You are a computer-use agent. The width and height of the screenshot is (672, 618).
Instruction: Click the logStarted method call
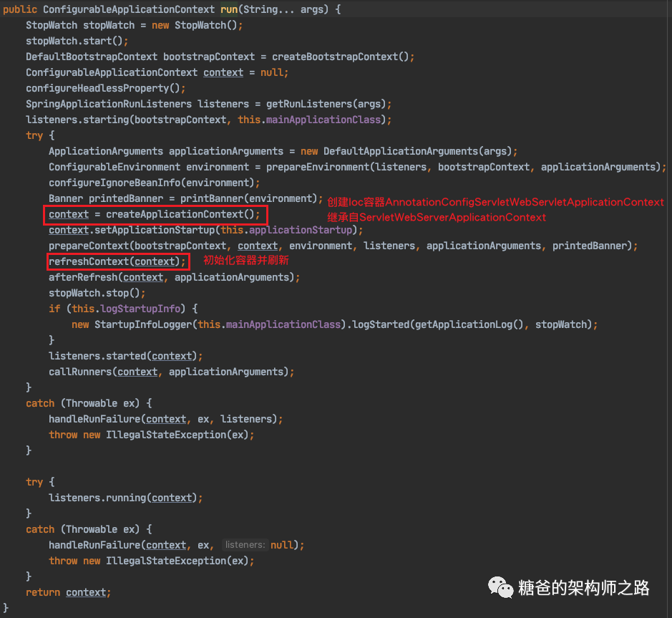381,324
